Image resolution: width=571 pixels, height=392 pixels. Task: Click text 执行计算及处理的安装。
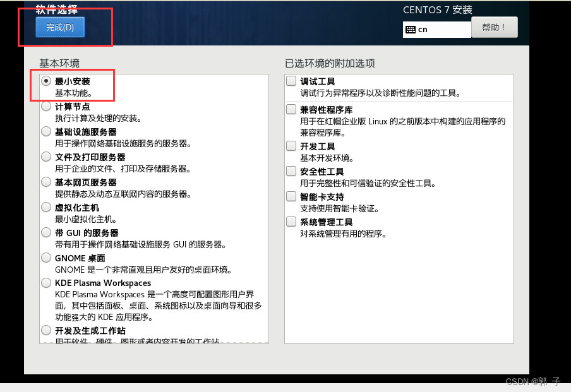click(x=99, y=118)
